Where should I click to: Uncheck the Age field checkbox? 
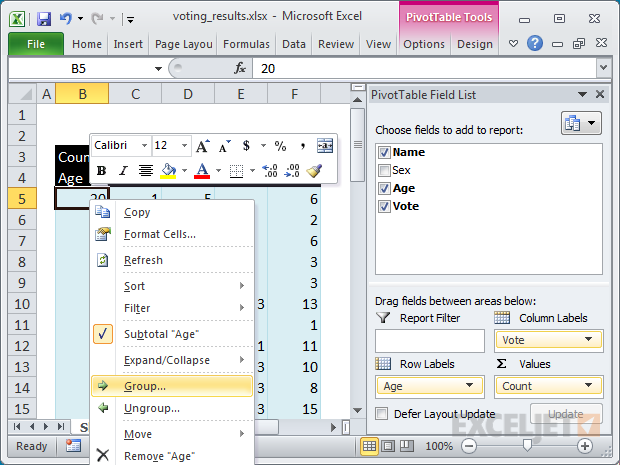[384, 188]
